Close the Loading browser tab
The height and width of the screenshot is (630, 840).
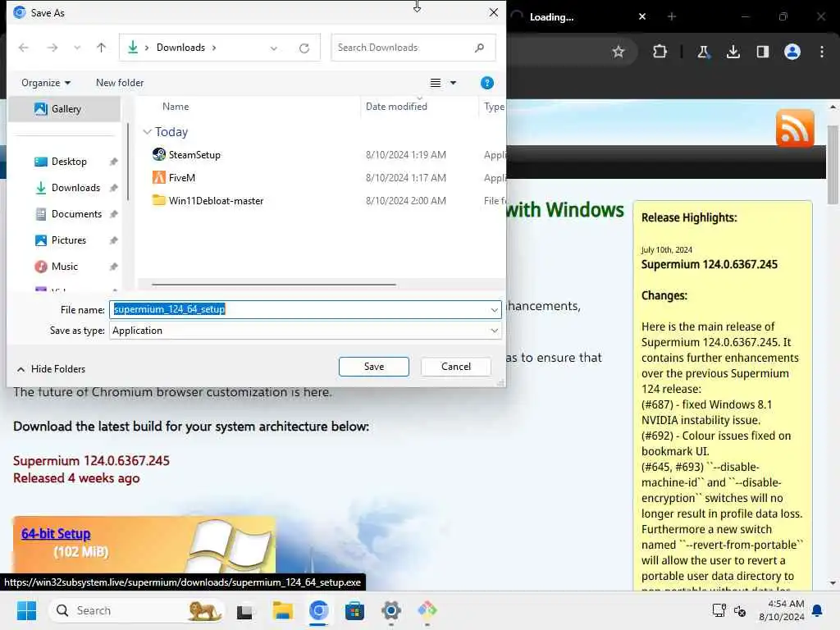point(641,16)
